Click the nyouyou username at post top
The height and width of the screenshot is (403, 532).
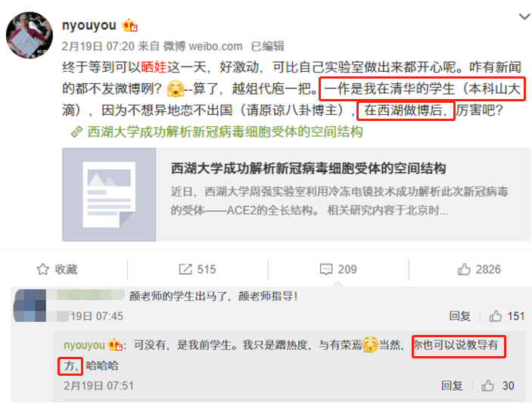point(89,26)
